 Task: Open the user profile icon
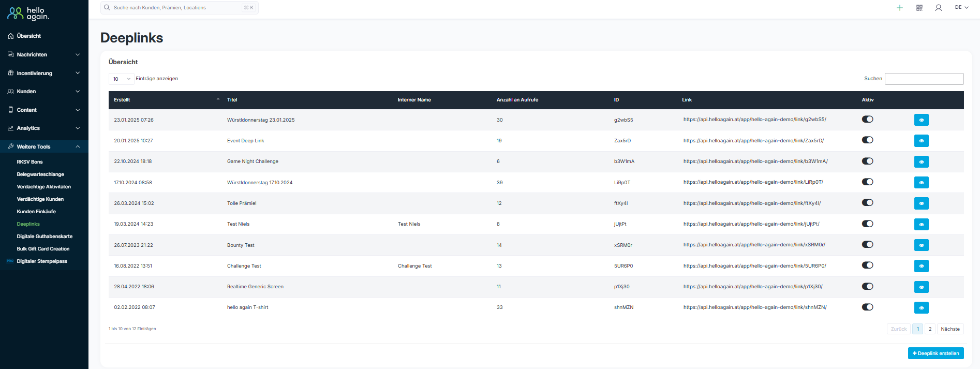[x=939, y=8]
